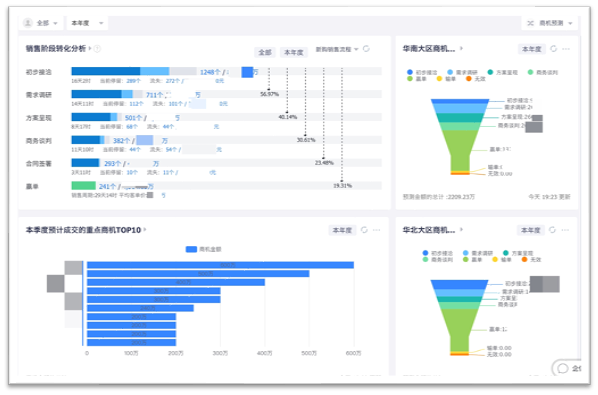
Task: Click the 23.48% conversion rate label
Action: [324, 163]
